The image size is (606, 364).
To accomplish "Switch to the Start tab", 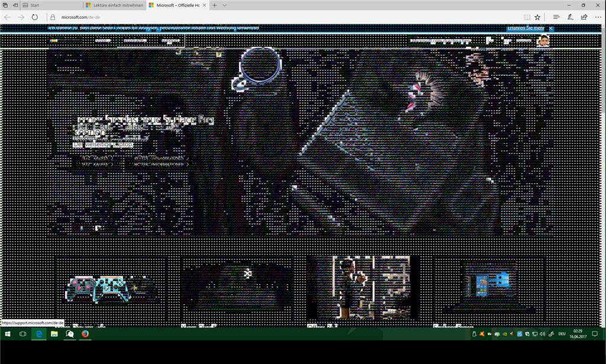I will tap(51, 5).
